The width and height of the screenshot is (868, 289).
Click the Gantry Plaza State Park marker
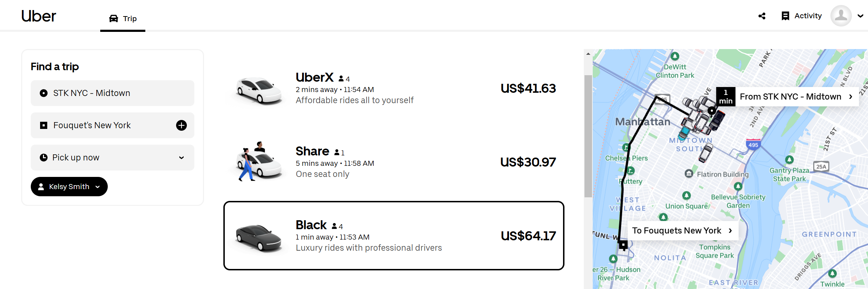pyautogui.click(x=789, y=160)
